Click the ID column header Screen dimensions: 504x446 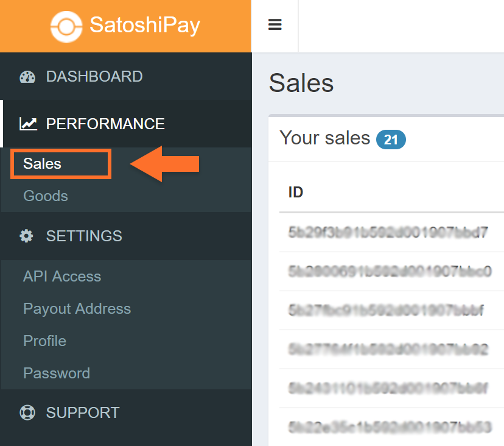coord(296,193)
